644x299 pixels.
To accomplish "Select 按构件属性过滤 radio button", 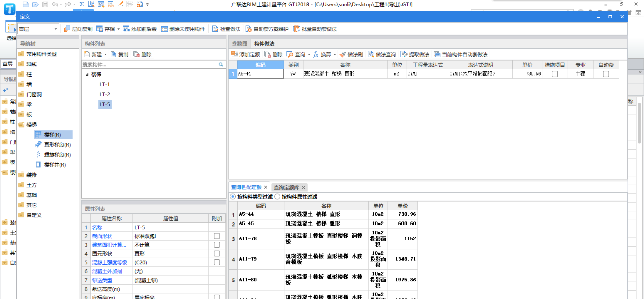I will [x=277, y=197].
